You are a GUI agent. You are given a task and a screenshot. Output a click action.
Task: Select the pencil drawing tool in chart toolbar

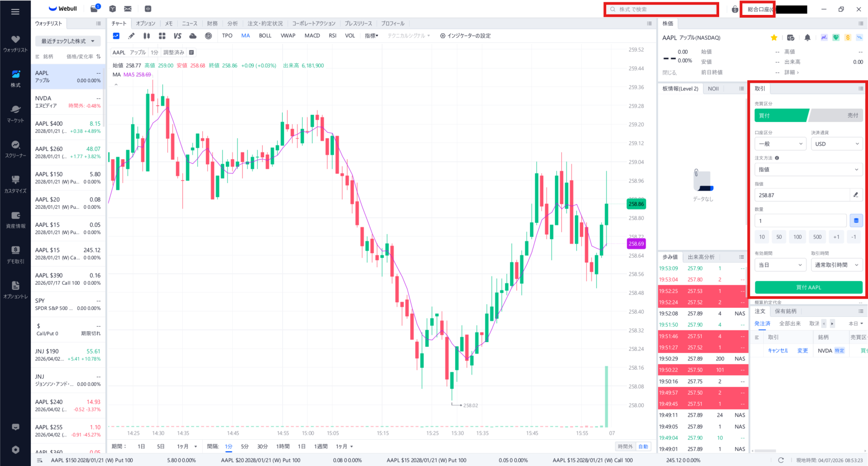click(x=131, y=36)
